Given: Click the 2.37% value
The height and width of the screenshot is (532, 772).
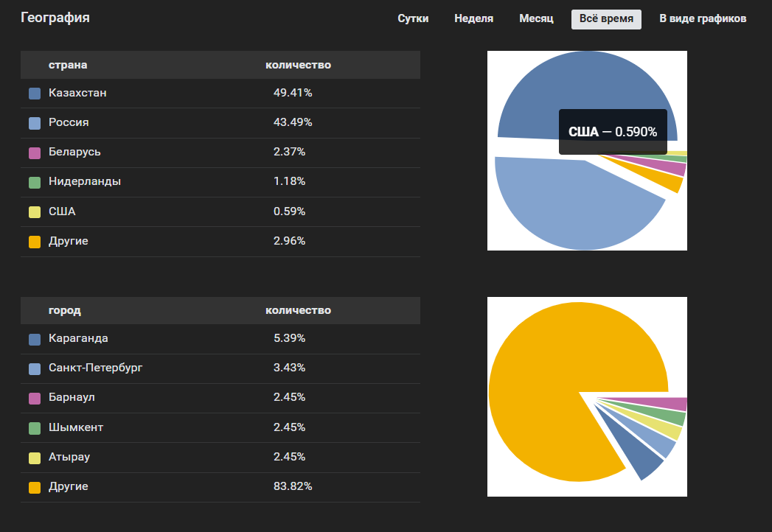Looking at the screenshot, I should [x=290, y=152].
